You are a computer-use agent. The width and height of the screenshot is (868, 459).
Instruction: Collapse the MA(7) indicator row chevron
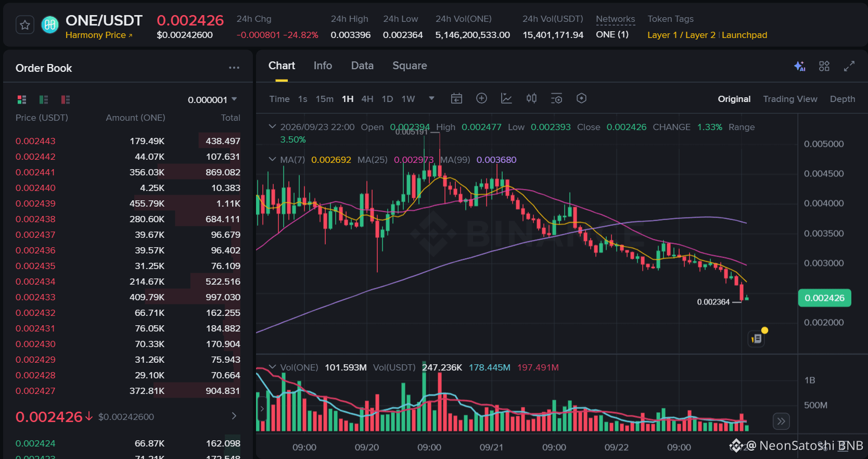click(x=272, y=159)
